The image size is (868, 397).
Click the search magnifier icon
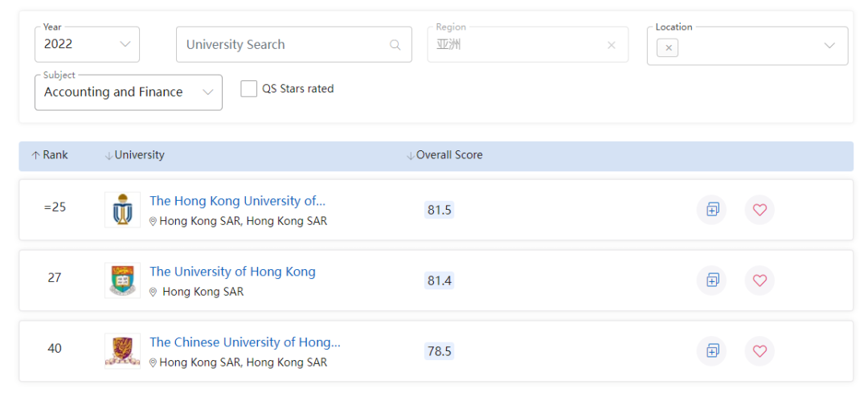pos(395,45)
